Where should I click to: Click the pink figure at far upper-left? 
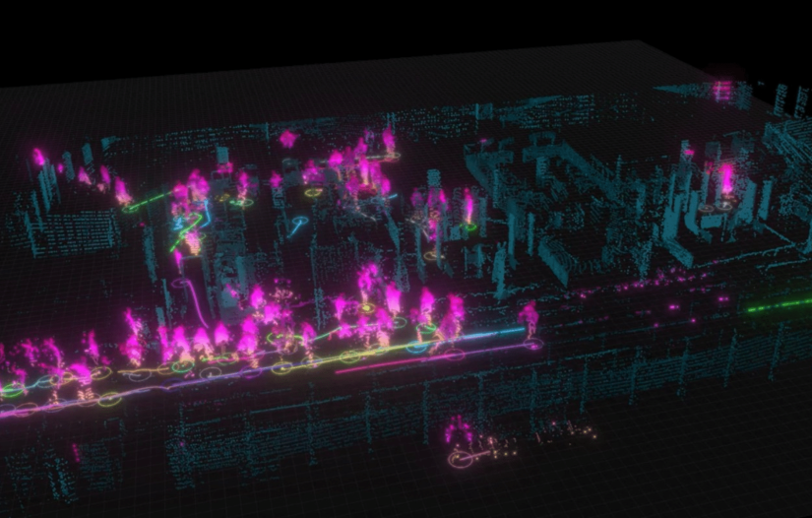tap(38, 157)
